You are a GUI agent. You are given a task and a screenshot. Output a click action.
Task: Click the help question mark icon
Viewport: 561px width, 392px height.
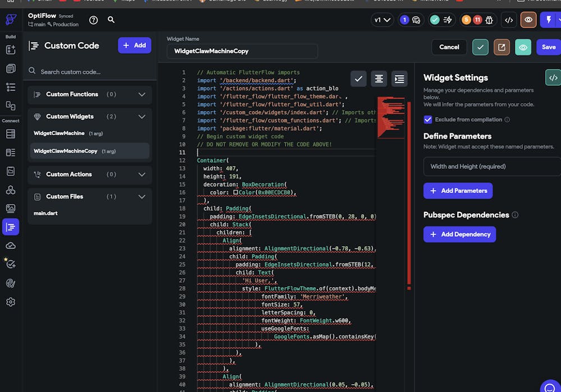pos(94,20)
